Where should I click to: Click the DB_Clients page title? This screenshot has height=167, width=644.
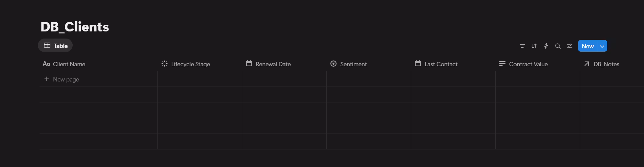tap(75, 27)
